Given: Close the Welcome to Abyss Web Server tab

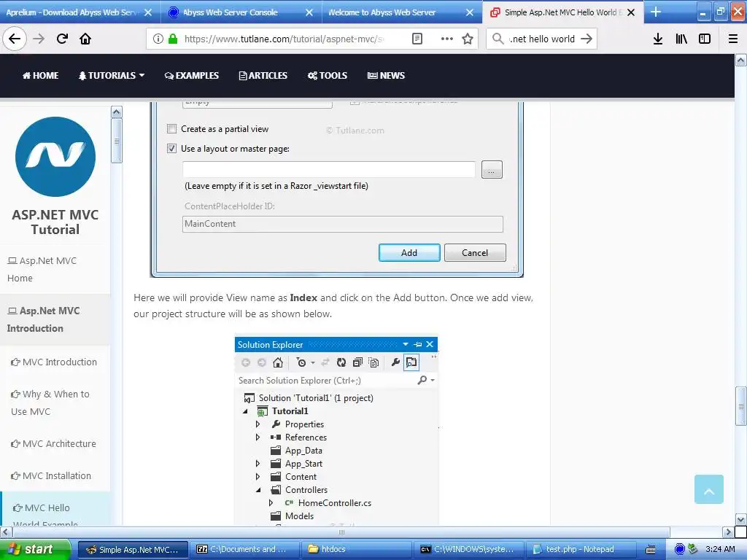Looking at the screenshot, I should pyautogui.click(x=470, y=12).
